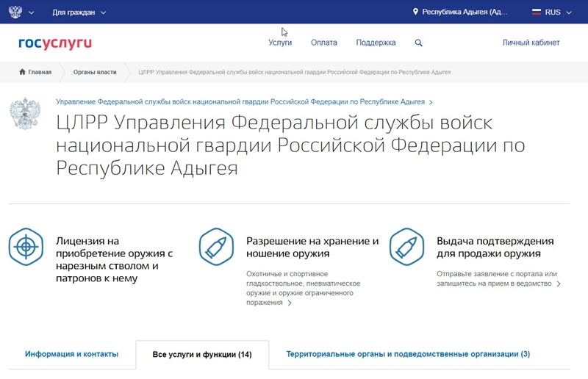
Task: Go to Поддержка section
Action: pos(376,43)
